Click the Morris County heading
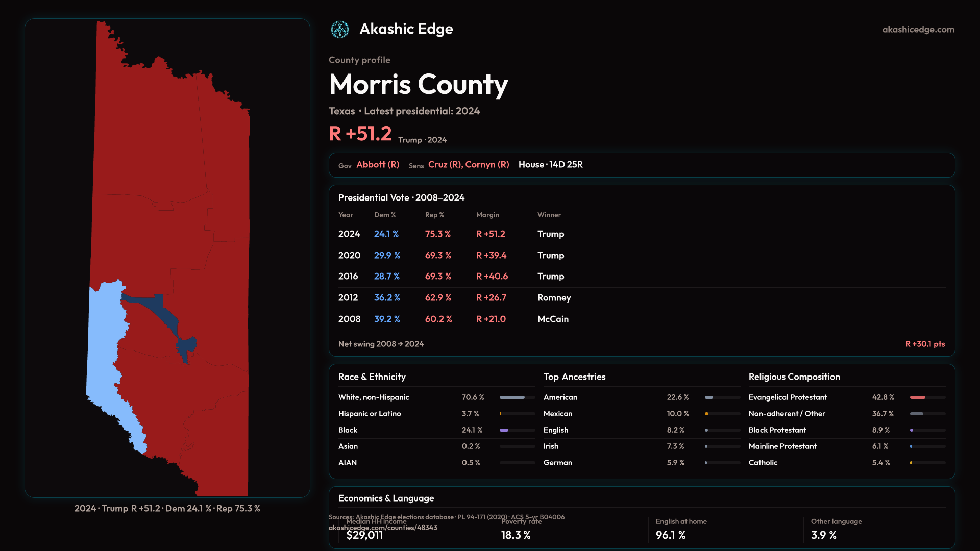Viewport: 980px width, 551px height. [418, 85]
